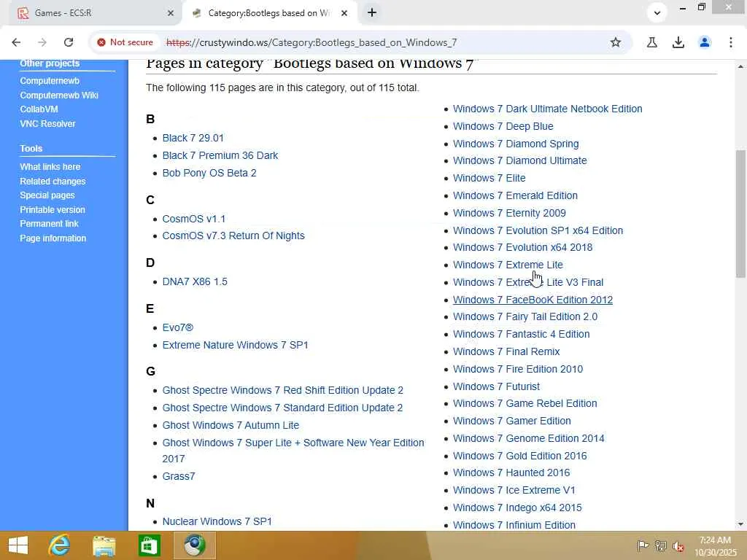Open the Chrome three-dot menu
747x560 pixels.
[x=731, y=42]
